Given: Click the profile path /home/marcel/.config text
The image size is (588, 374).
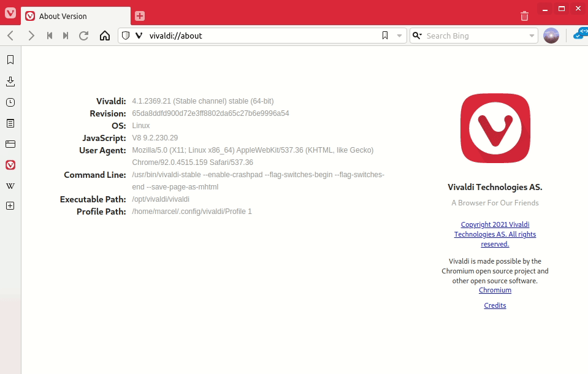Looking at the screenshot, I should coord(192,212).
